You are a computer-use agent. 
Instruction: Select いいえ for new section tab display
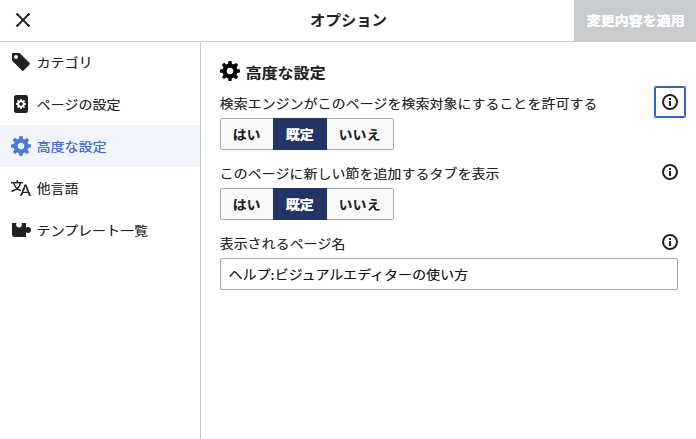pos(360,204)
